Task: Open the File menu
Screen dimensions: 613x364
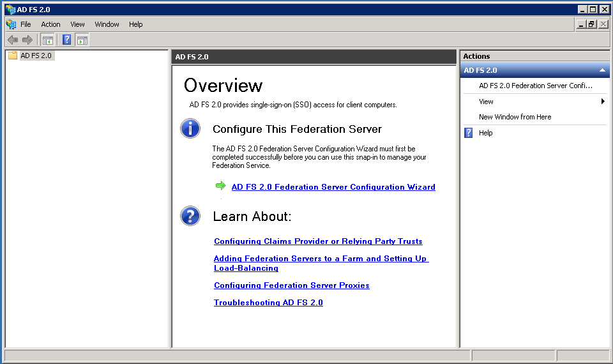Action: coord(26,24)
